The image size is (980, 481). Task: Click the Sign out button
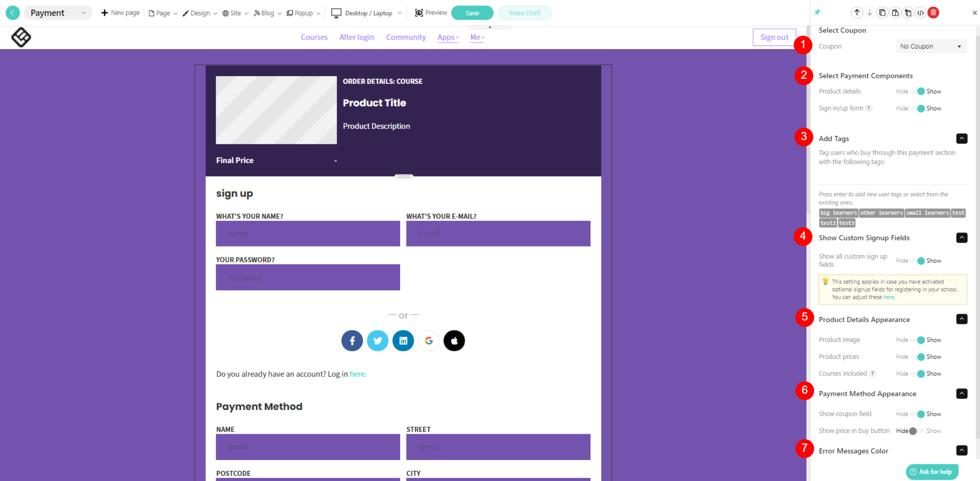pyautogui.click(x=774, y=37)
